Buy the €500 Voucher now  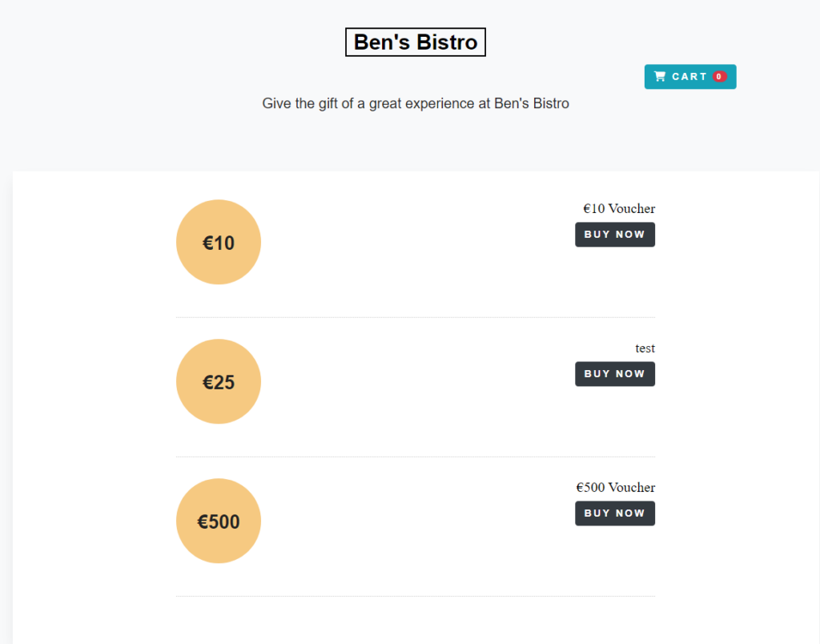pos(615,513)
